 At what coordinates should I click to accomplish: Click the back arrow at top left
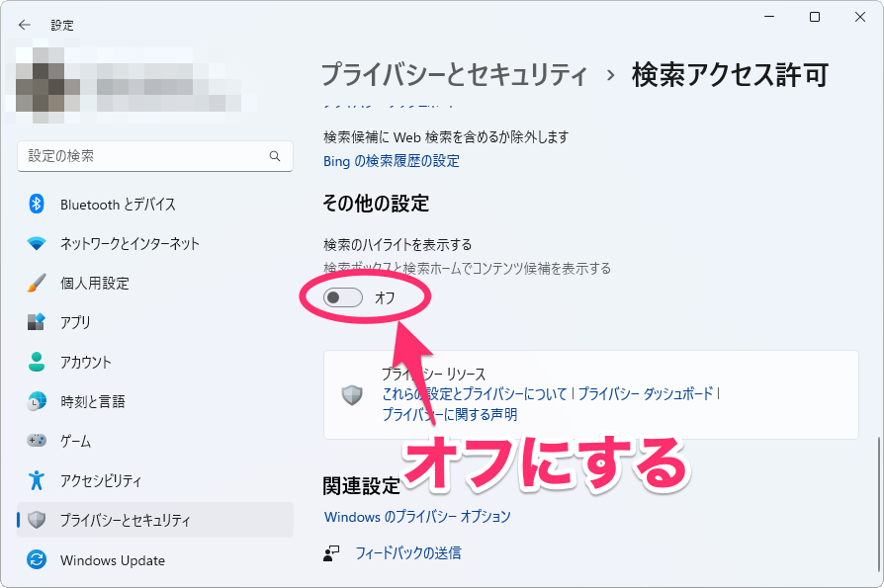click(24, 25)
